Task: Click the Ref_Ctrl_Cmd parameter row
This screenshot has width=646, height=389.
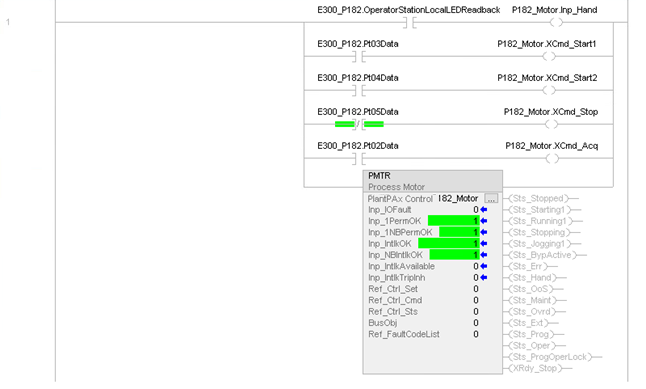Action: [424, 300]
